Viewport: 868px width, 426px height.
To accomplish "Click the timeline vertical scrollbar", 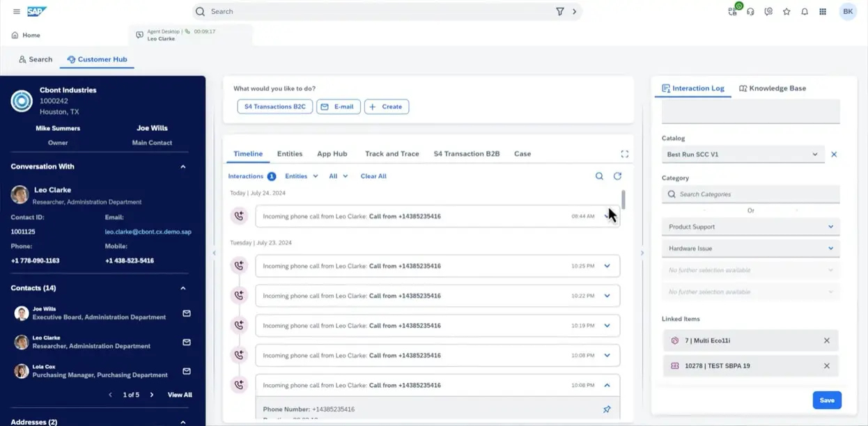I will pyautogui.click(x=623, y=200).
